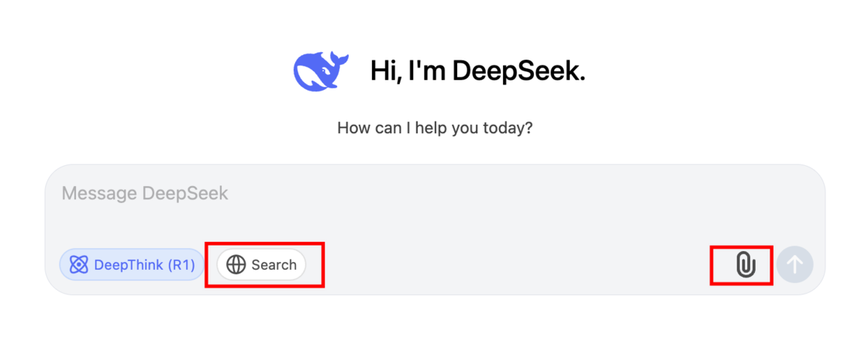Screen dimensions: 868x341
Task: Click the "Message DeepSeek" placeholder text
Action: 145,193
